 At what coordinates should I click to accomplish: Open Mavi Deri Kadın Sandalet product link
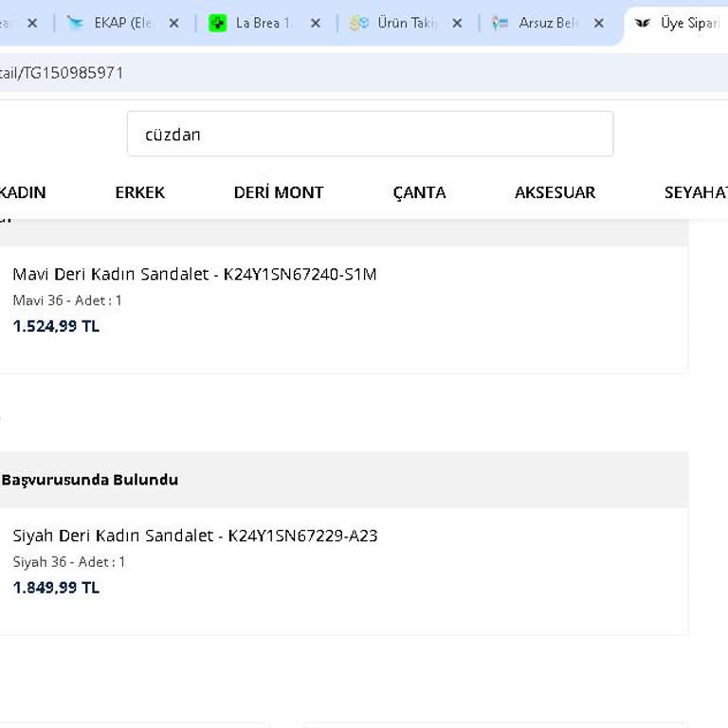[x=194, y=274]
